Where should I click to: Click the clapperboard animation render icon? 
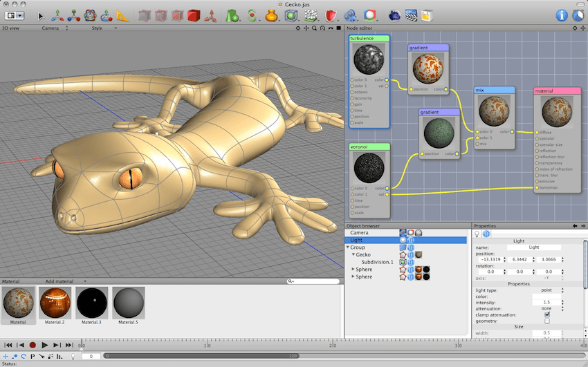tap(411, 15)
